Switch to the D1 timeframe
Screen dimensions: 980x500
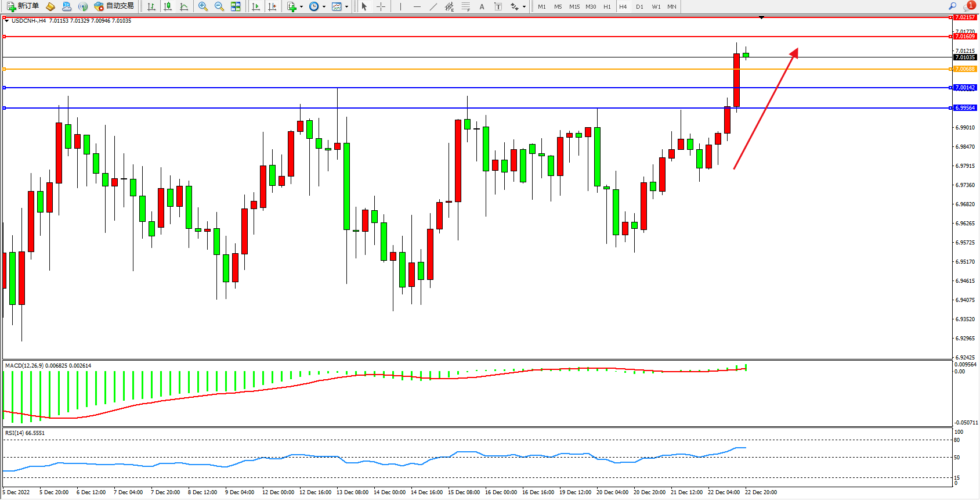[639, 7]
